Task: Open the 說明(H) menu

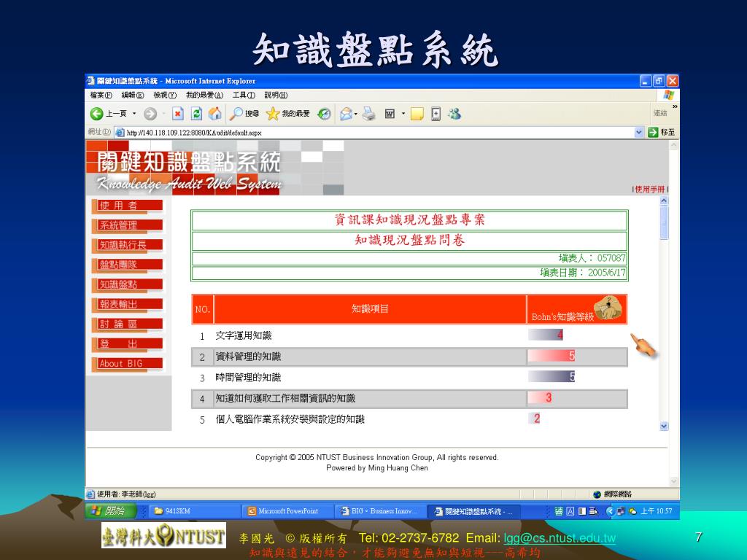Action: point(276,96)
